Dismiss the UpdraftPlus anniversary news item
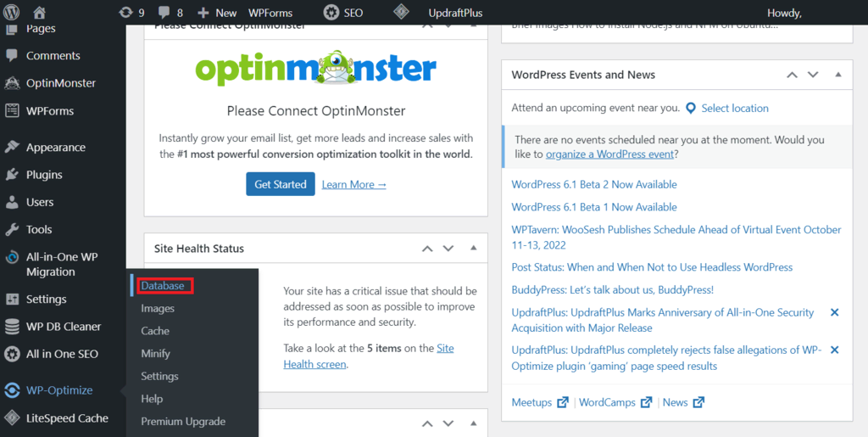The image size is (868, 437). pos(835,312)
